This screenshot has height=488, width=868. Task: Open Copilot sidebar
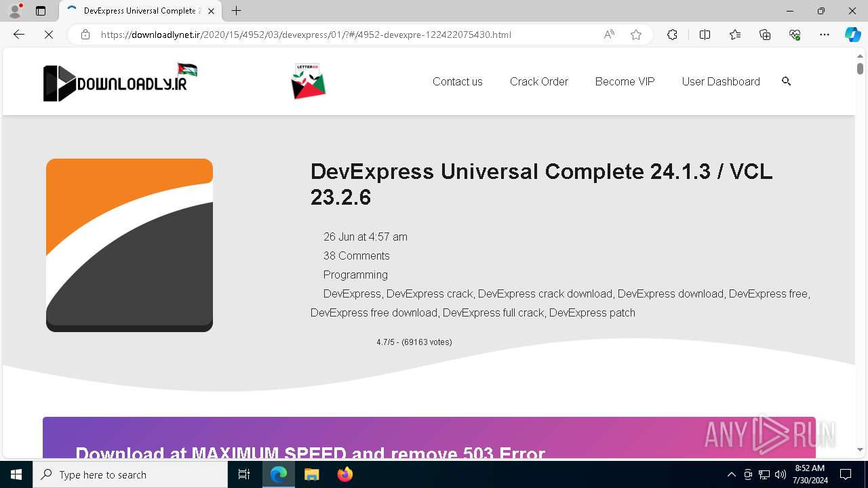852,35
